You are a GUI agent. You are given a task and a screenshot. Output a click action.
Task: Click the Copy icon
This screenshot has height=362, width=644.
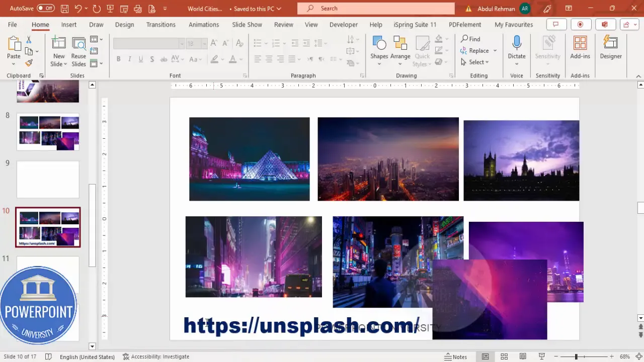pos(29,51)
